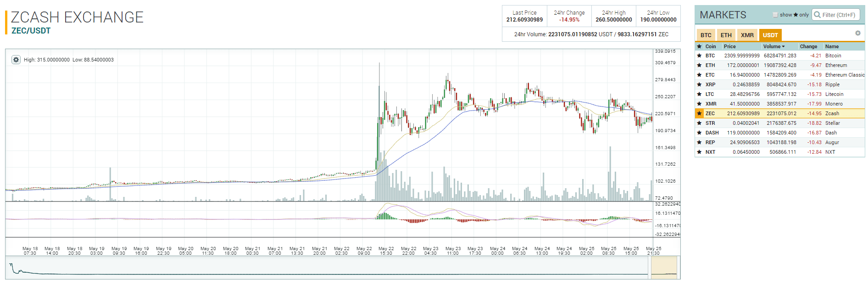
Task: Open the Monero market row
Action: point(779,104)
